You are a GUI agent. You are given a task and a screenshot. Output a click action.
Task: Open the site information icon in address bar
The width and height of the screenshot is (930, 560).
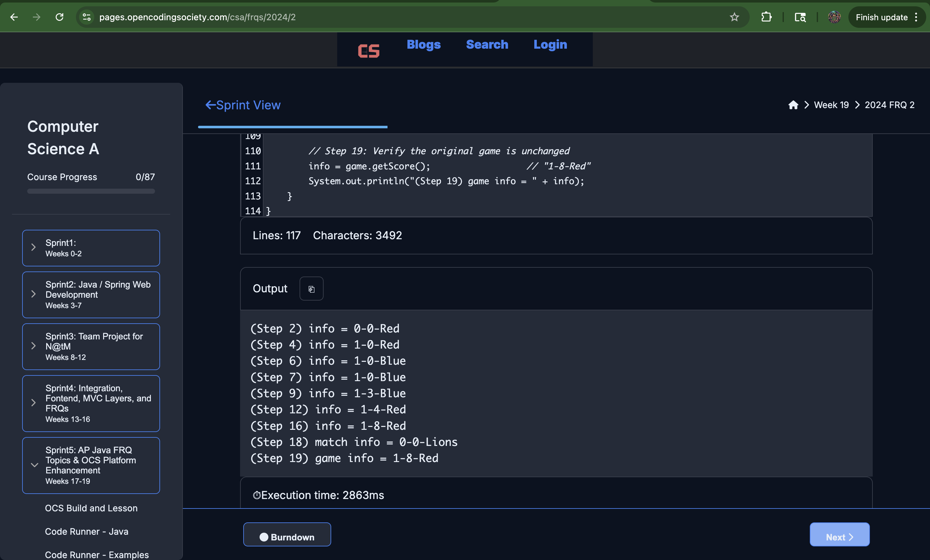87,17
